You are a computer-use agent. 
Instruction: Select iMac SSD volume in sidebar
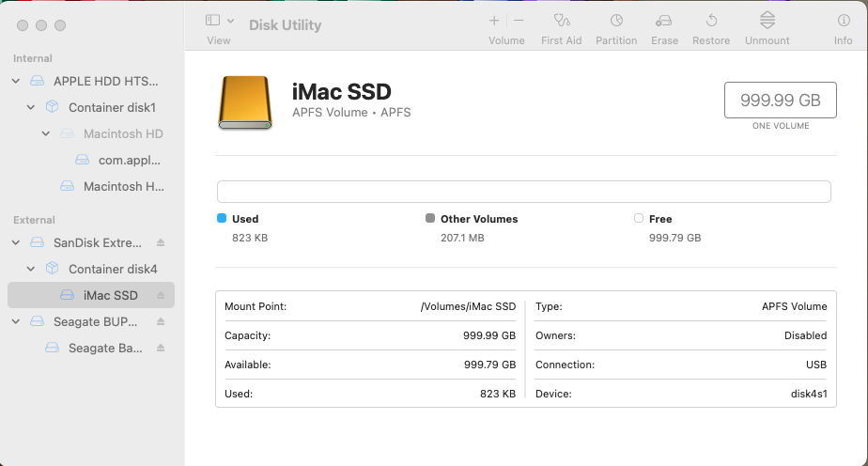(91, 295)
